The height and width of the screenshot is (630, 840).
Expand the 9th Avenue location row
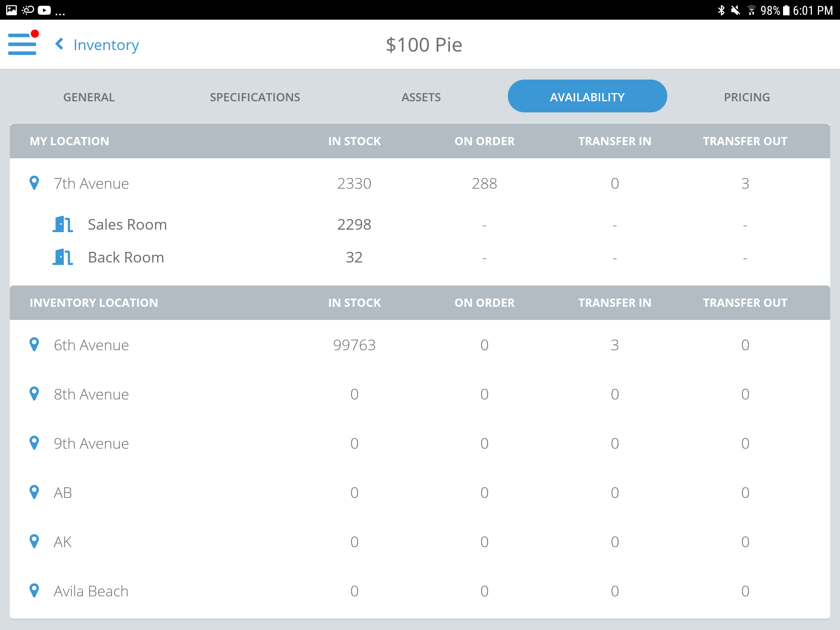click(x=91, y=443)
